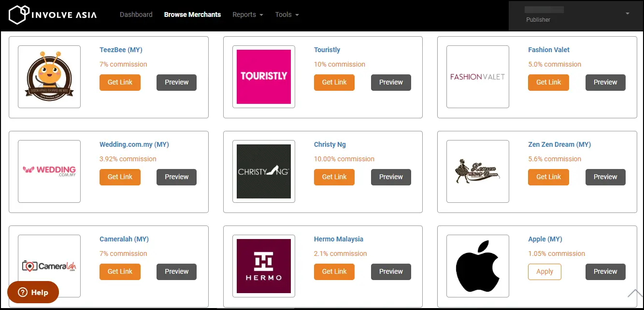This screenshot has width=644, height=310.
Task: Expand the Tools dropdown menu
Action: [x=287, y=14]
